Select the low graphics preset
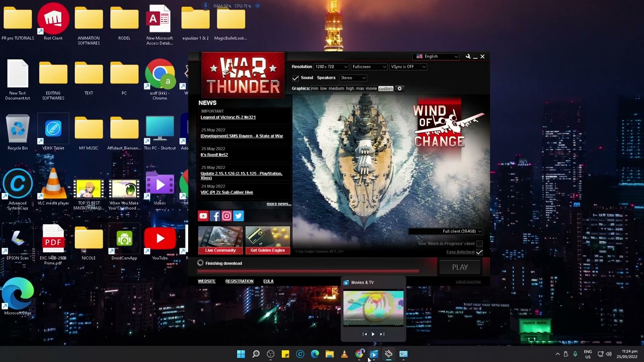The width and height of the screenshot is (644, 362). click(324, 88)
